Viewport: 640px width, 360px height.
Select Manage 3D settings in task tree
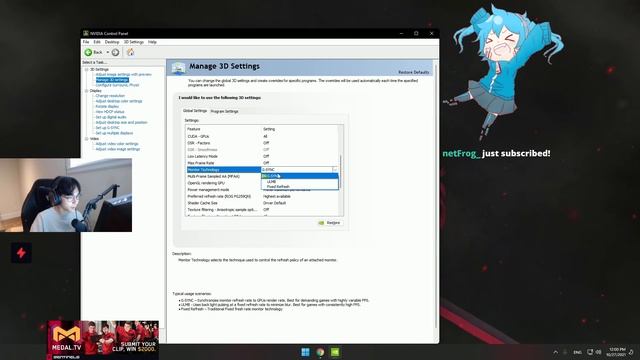tap(112, 80)
